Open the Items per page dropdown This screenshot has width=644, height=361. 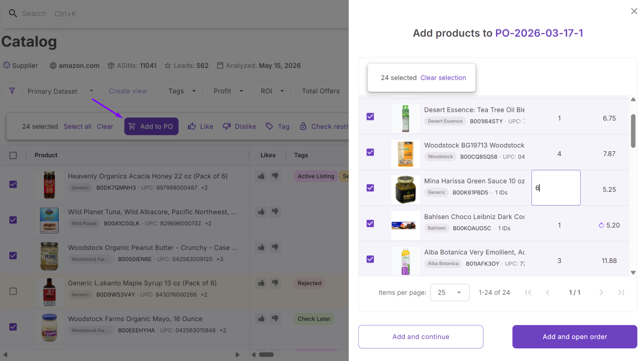tap(450, 293)
